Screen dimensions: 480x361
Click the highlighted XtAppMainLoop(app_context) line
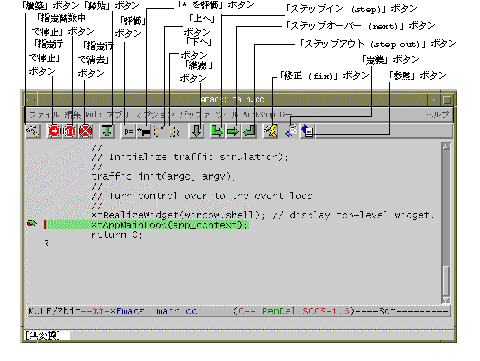[147, 225]
